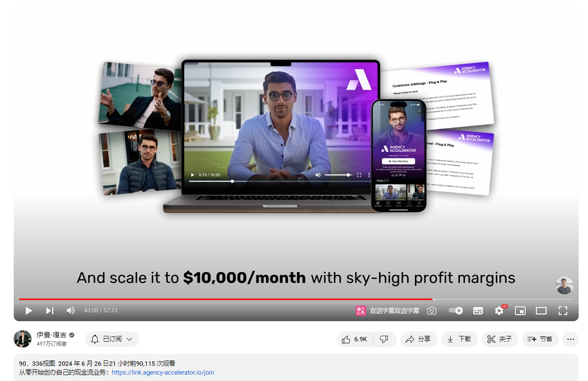Image resolution: width=588 pixels, height=381 pixels.
Task: Open the agency-accelerator.io join link
Action: [163, 373]
